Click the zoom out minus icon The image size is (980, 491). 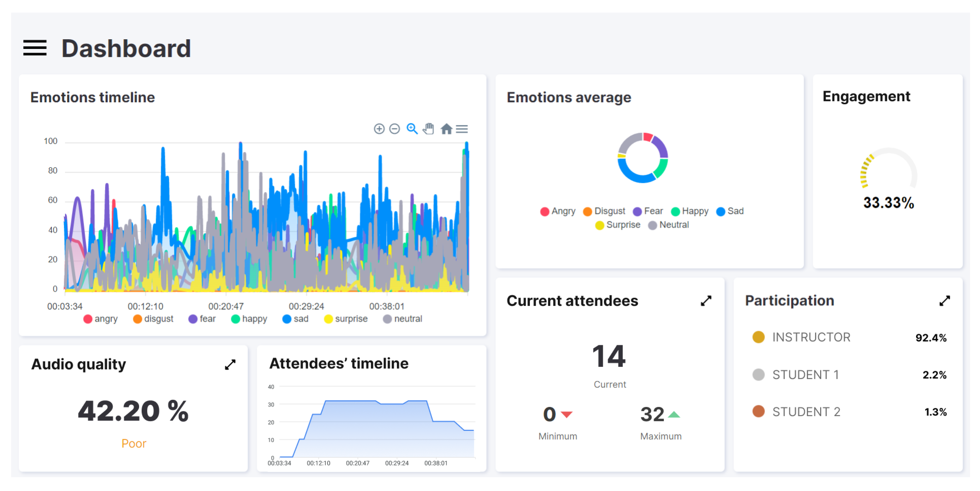click(x=394, y=129)
